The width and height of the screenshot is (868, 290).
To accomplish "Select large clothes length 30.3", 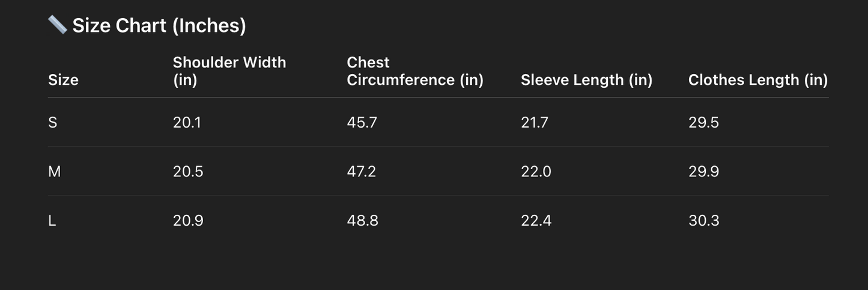I will coord(703,221).
